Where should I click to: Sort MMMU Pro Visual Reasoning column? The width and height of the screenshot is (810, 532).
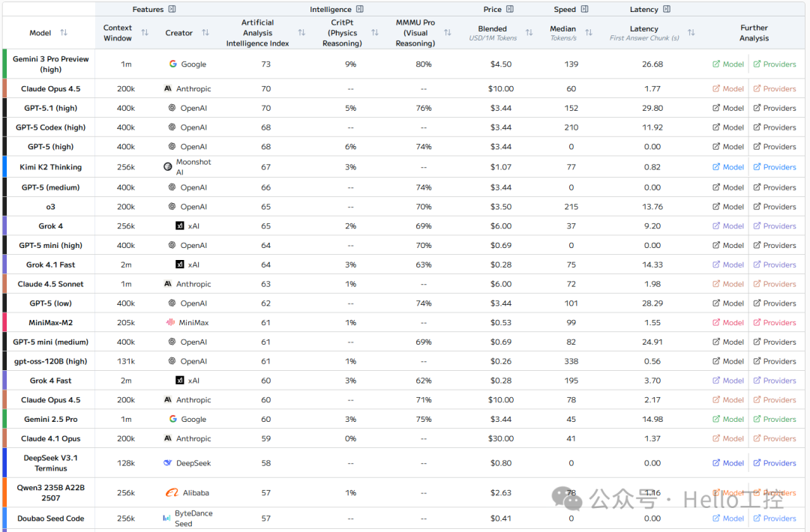click(447, 32)
